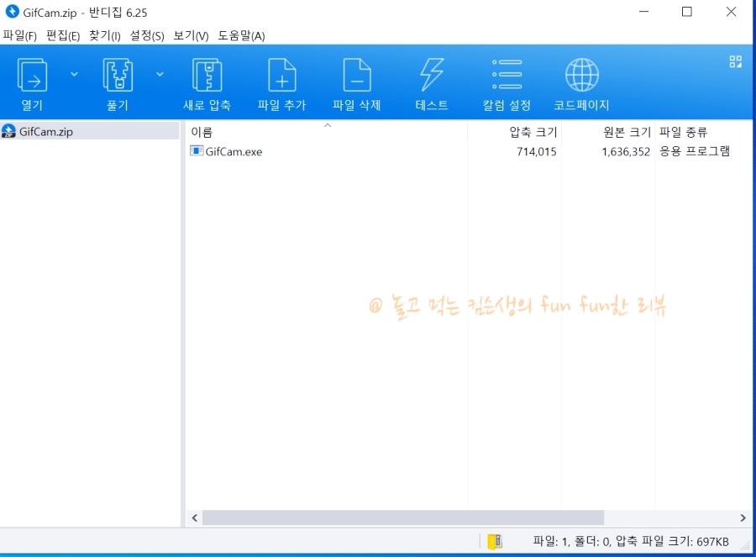Sort by the 원본 크기 column header

(608, 132)
